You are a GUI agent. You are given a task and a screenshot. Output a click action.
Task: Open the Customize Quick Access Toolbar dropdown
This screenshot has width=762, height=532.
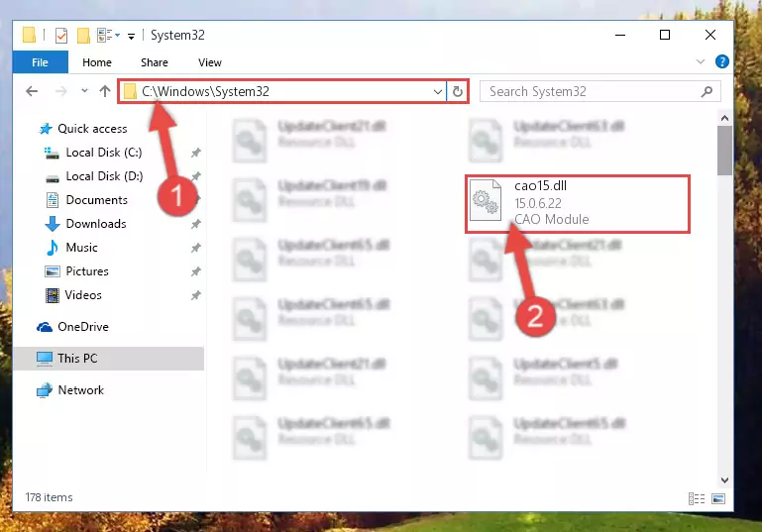coord(131,36)
